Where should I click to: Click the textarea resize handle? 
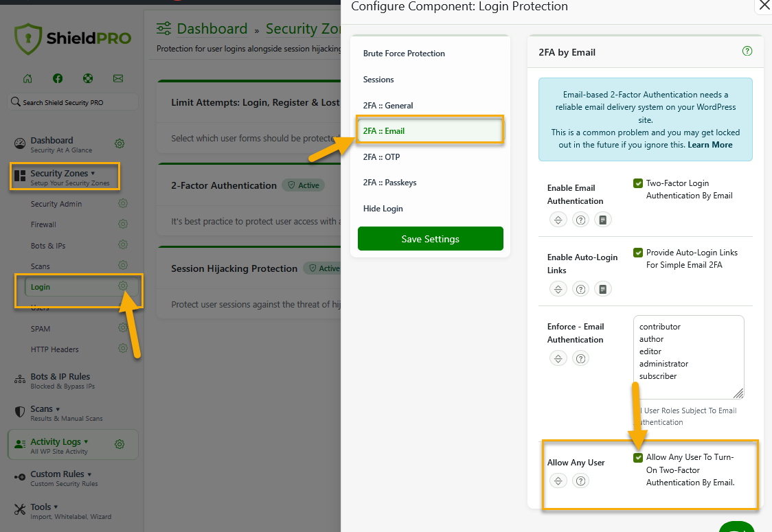(x=738, y=393)
